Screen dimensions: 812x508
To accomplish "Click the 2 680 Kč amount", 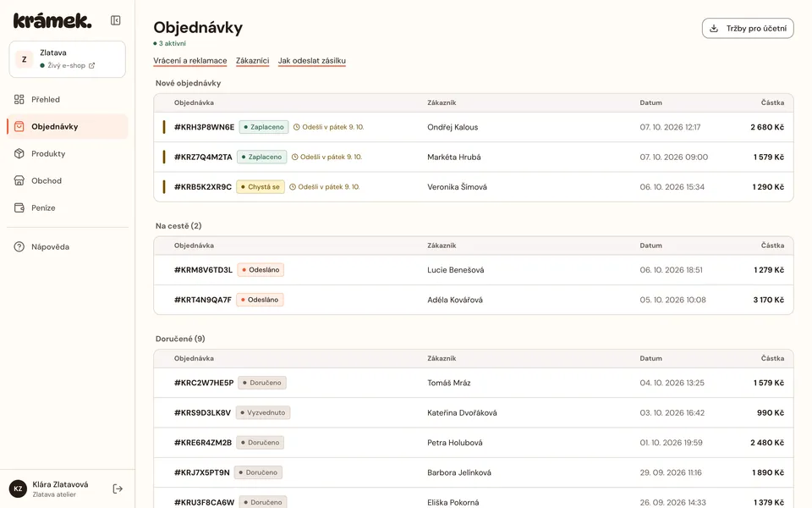I will (x=767, y=127).
